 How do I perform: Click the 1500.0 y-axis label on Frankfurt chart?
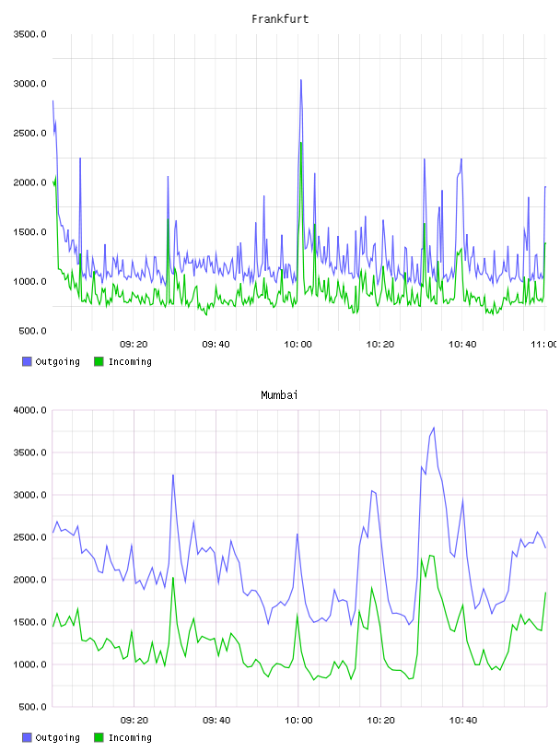[29, 231]
